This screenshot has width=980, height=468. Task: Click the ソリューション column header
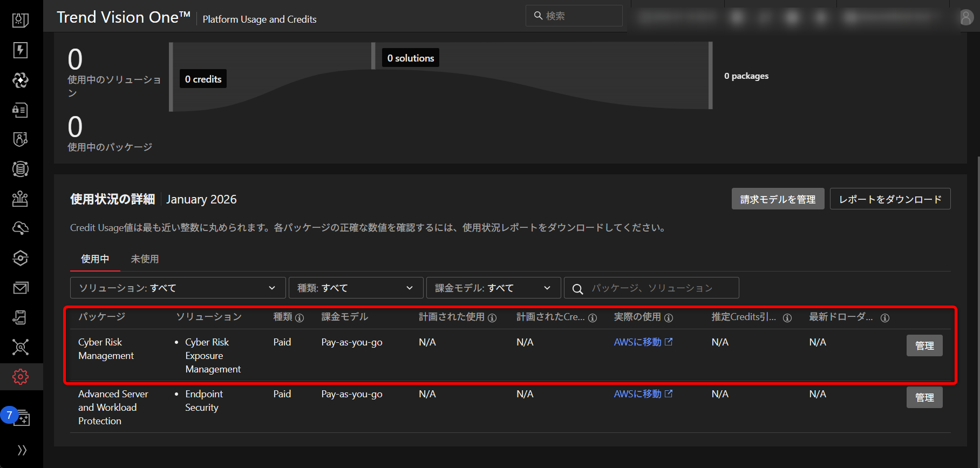click(209, 317)
